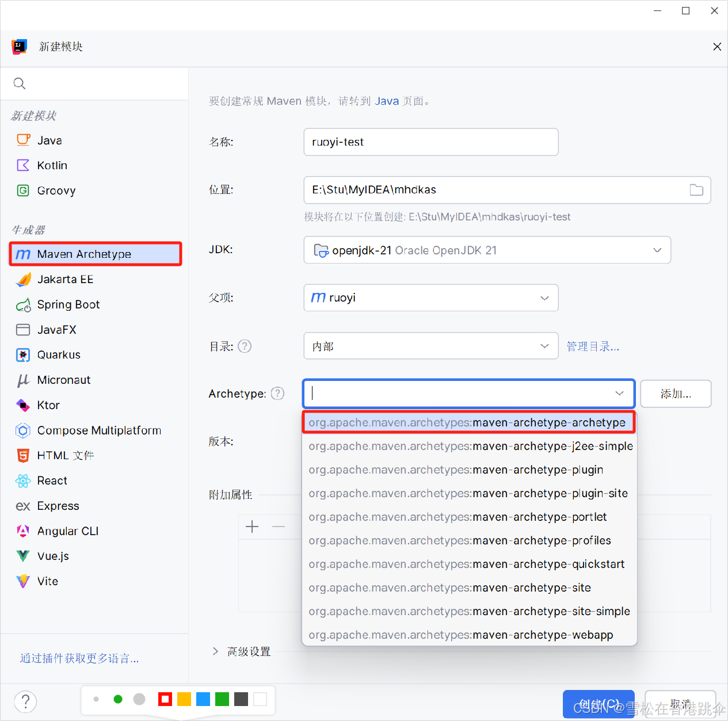Choose maven-archetype-webapp option
The height and width of the screenshot is (721, 728).
[469, 635]
